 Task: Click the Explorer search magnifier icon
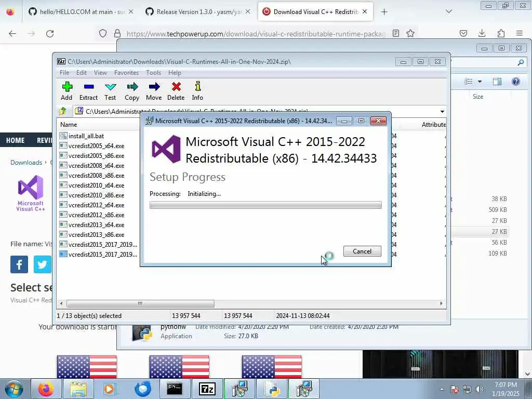(x=521, y=62)
